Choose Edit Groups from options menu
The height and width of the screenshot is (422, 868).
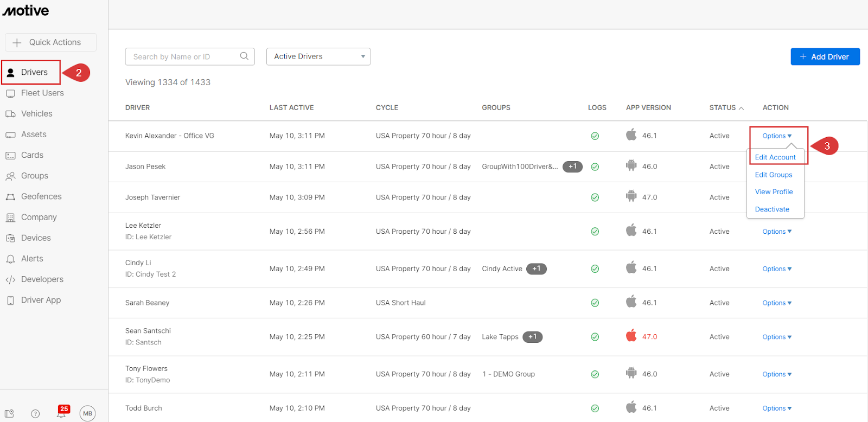click(x=774, y=175)
